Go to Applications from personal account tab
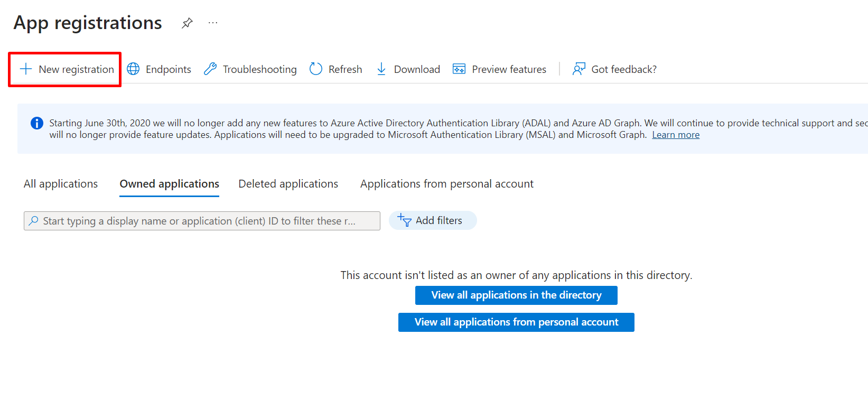Viewport: 868px width, 400px height. point(446,184)
